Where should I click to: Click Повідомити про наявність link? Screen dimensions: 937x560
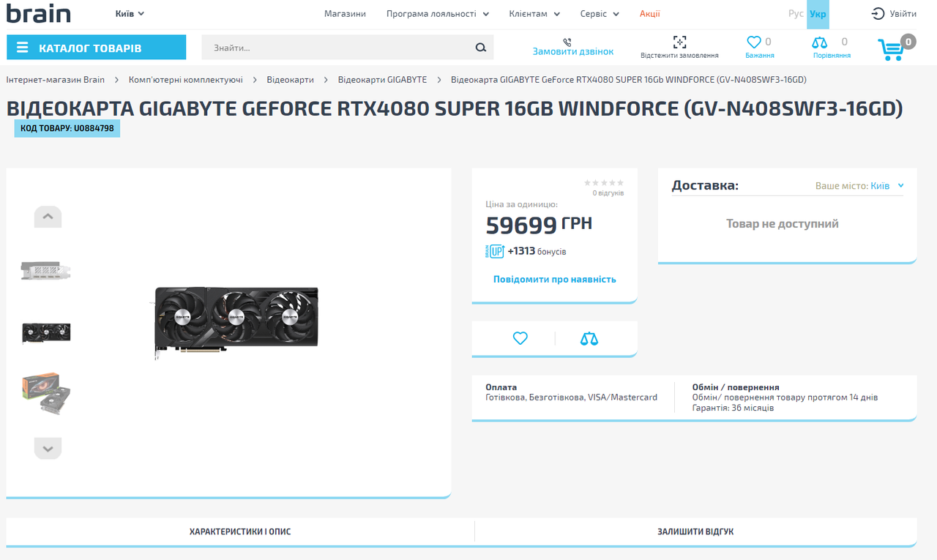[555, 279]
